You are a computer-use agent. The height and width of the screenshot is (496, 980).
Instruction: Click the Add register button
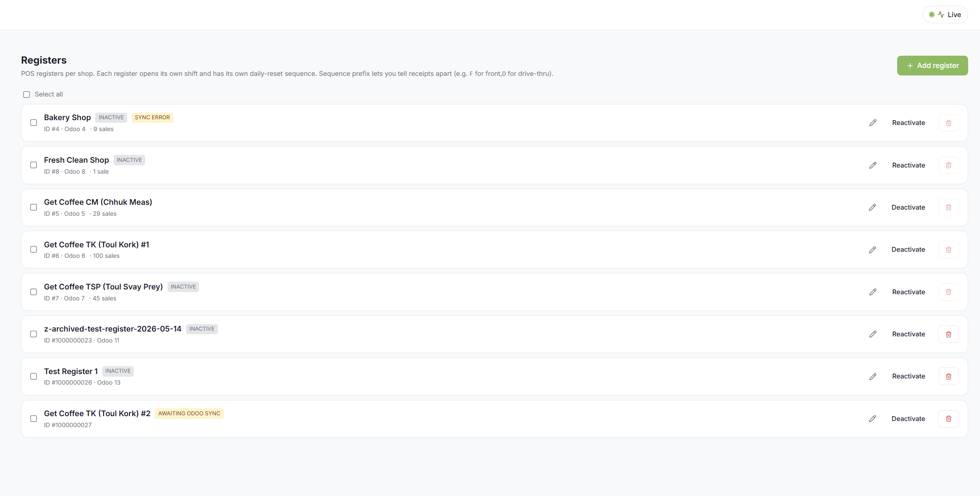click(932, 65)
